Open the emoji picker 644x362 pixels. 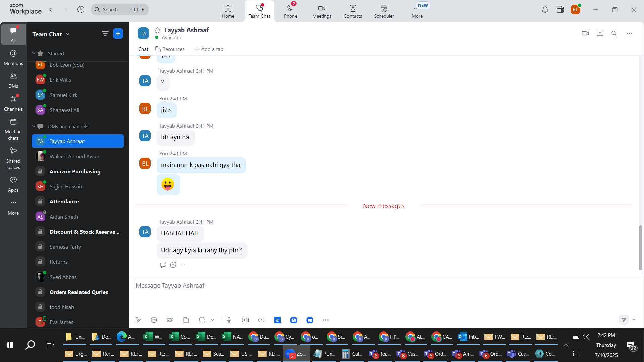tap(154, 320)
